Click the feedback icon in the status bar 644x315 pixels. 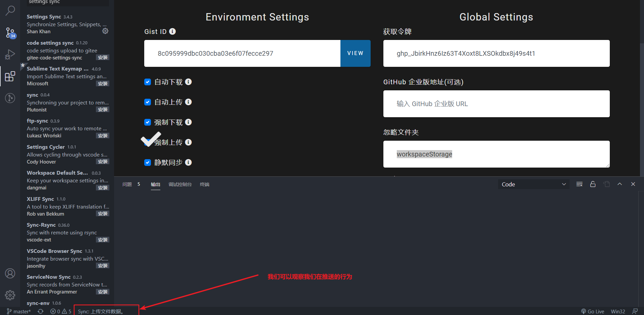click(635, 311)
